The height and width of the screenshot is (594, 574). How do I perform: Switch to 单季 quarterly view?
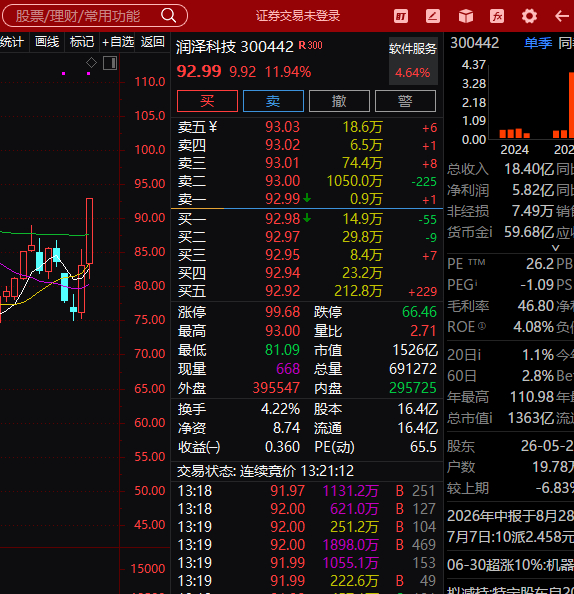pyautogui.click(x=538, y=43)
